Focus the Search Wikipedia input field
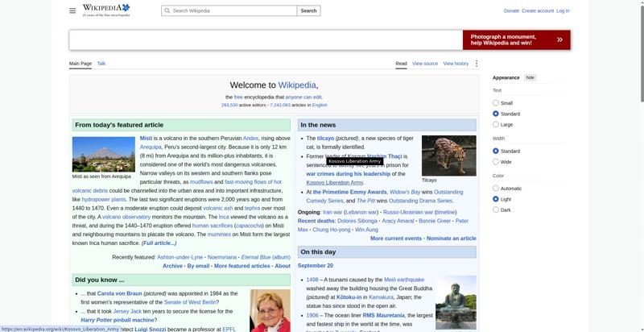 click(x=229, y=10)
